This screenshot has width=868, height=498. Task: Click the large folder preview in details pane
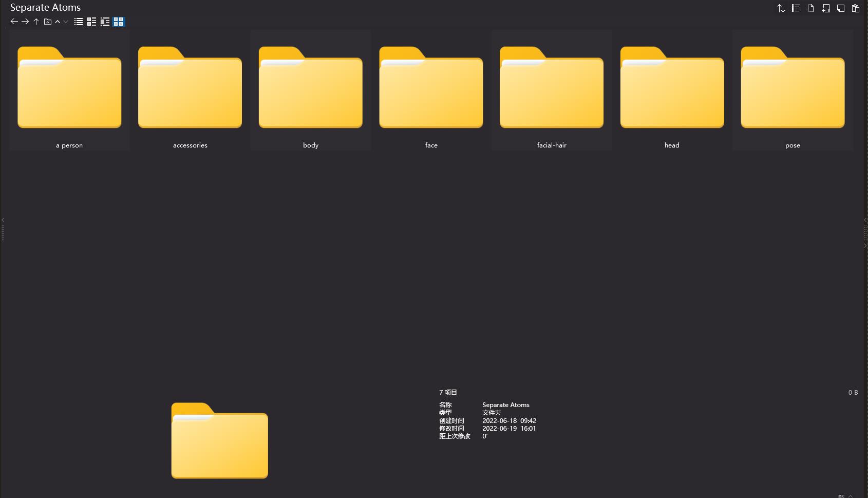coord(219,440)
